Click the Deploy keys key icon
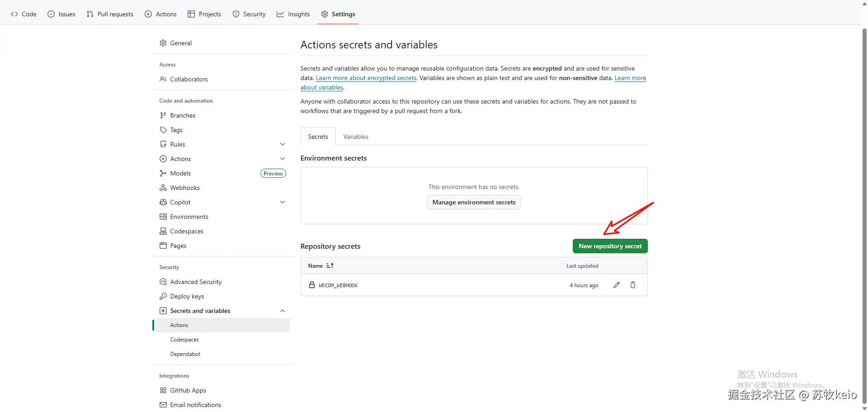868x412 pixels. (163, 296)
